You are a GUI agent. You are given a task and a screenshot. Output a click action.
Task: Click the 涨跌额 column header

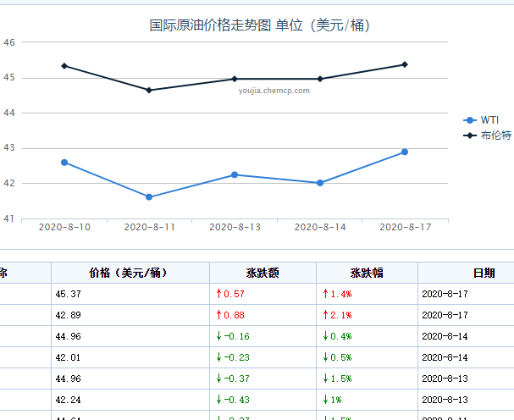[263, 273]
